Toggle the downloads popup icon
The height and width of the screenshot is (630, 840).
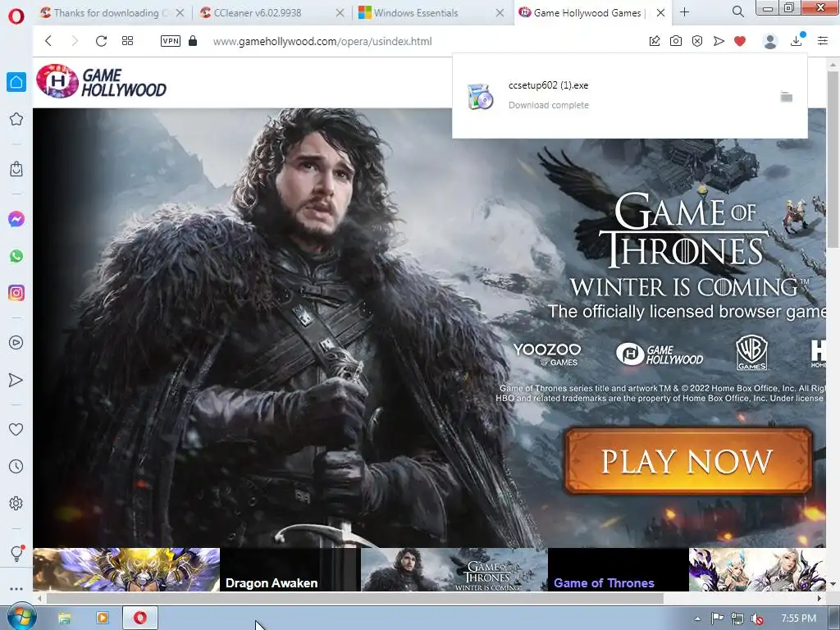tap(797, 41)
